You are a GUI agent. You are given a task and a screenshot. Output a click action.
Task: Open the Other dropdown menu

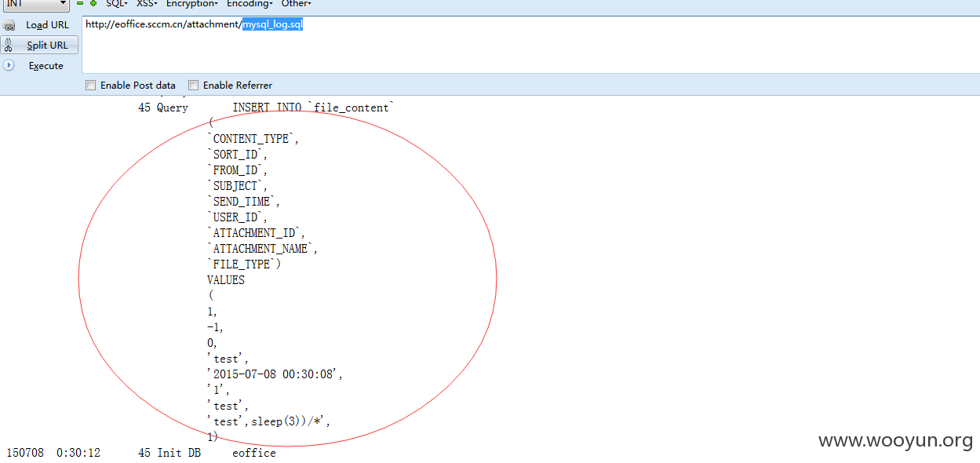tap(297, 3)
